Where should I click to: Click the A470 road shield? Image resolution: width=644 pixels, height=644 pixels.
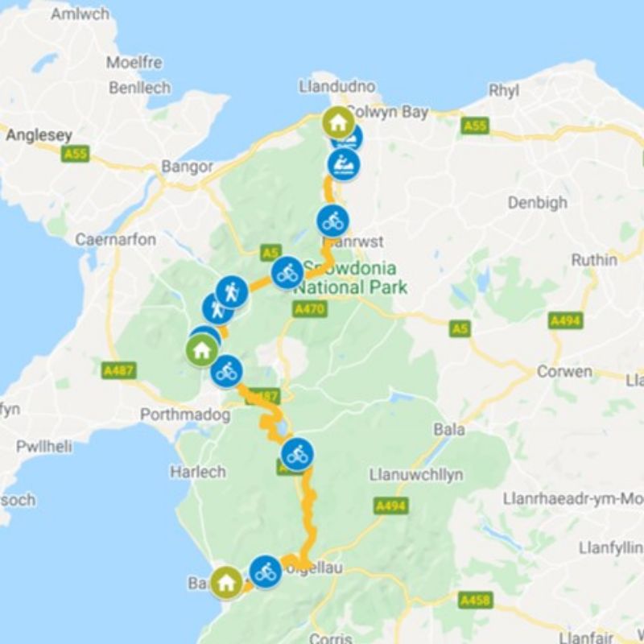coord(310,309)
